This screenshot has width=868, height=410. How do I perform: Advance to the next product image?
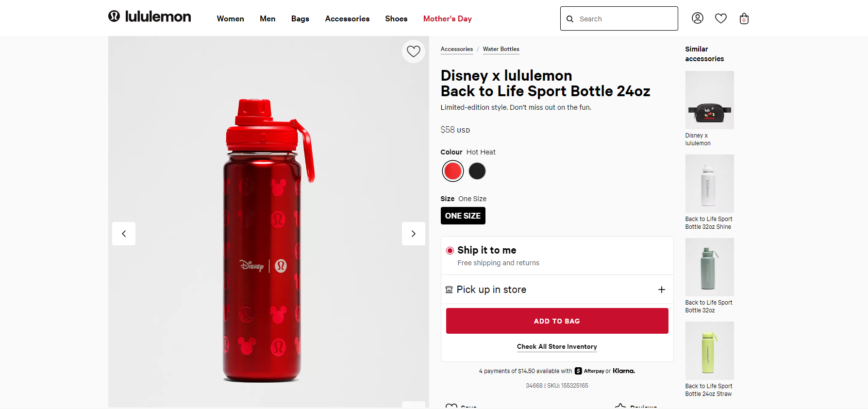tap(414, 234)
